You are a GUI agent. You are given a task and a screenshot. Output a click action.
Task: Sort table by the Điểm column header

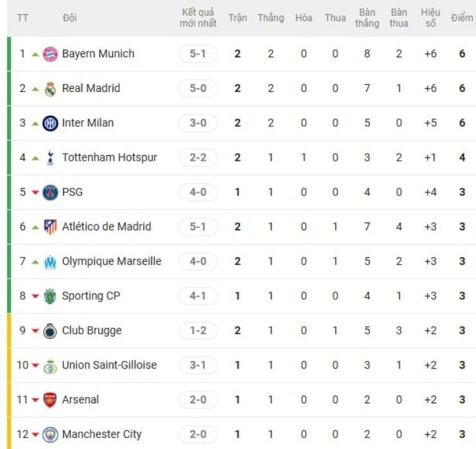[462, 18]
